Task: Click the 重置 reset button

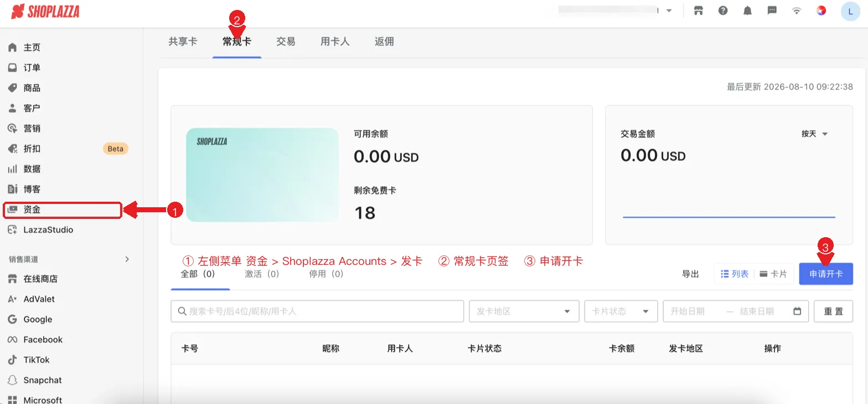Action: (x=833, y=311)
